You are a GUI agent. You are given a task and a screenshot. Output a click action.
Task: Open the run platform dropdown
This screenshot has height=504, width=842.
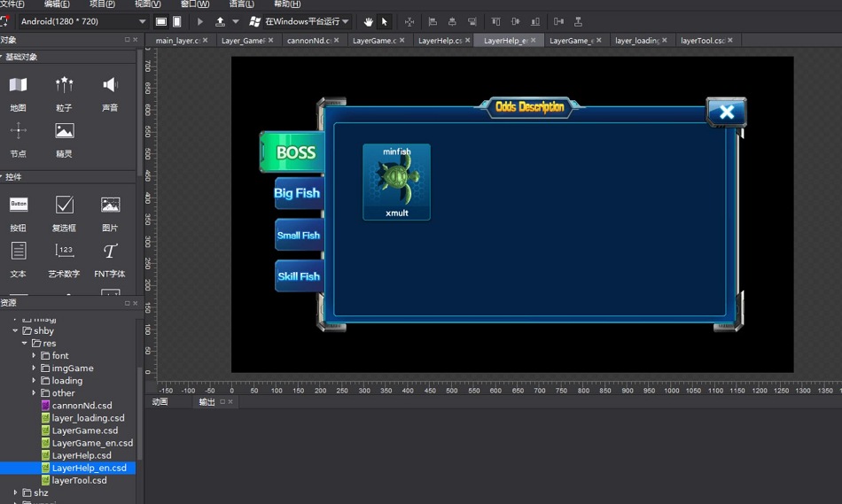[299, 21]
